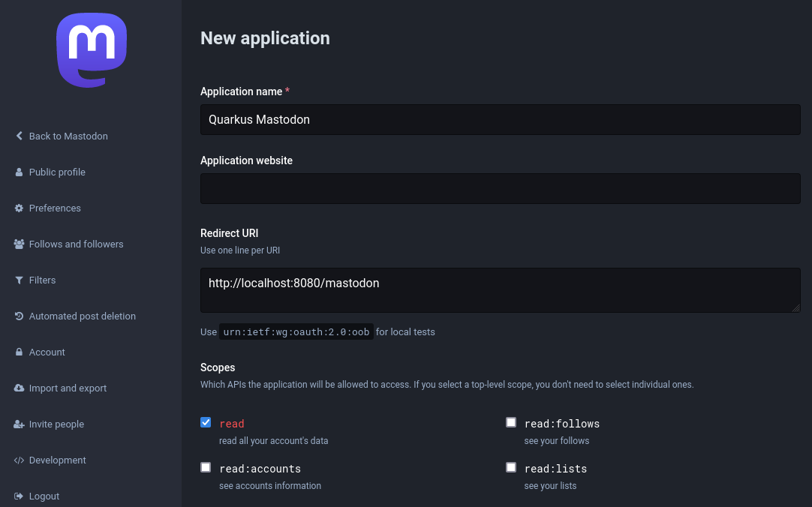Click the Application name label

[242, 91]
